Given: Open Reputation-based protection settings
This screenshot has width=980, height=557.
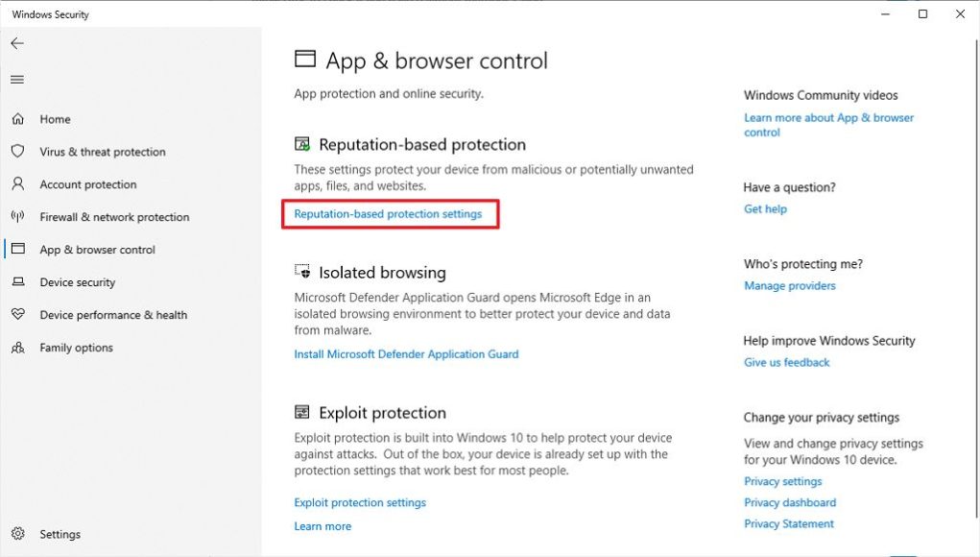Looking at the screenshot, I should 390,213.
